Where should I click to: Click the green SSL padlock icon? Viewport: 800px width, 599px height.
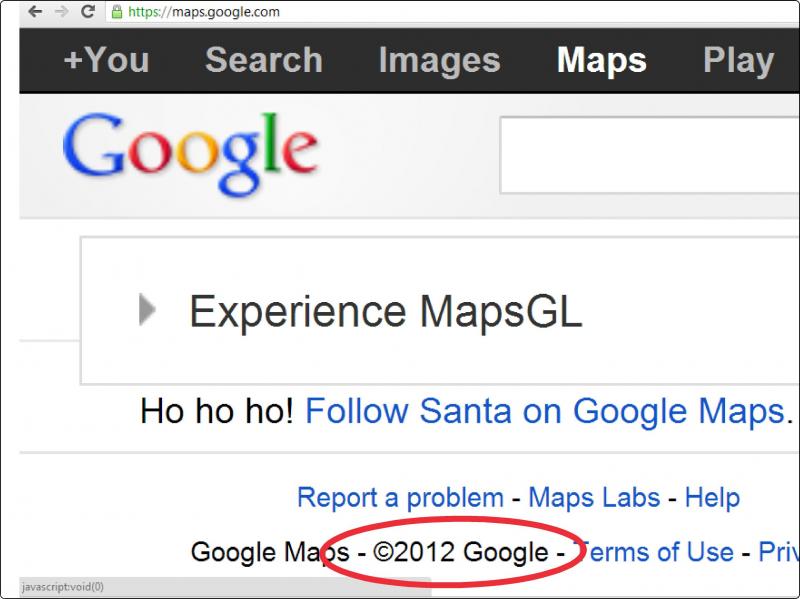[x=117, y=12]
